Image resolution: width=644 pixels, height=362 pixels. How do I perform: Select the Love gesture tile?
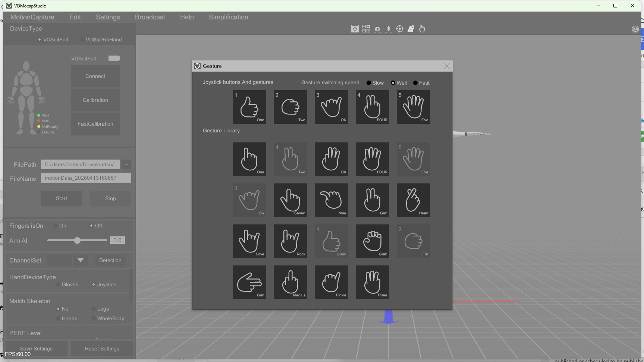click(249, 241)
